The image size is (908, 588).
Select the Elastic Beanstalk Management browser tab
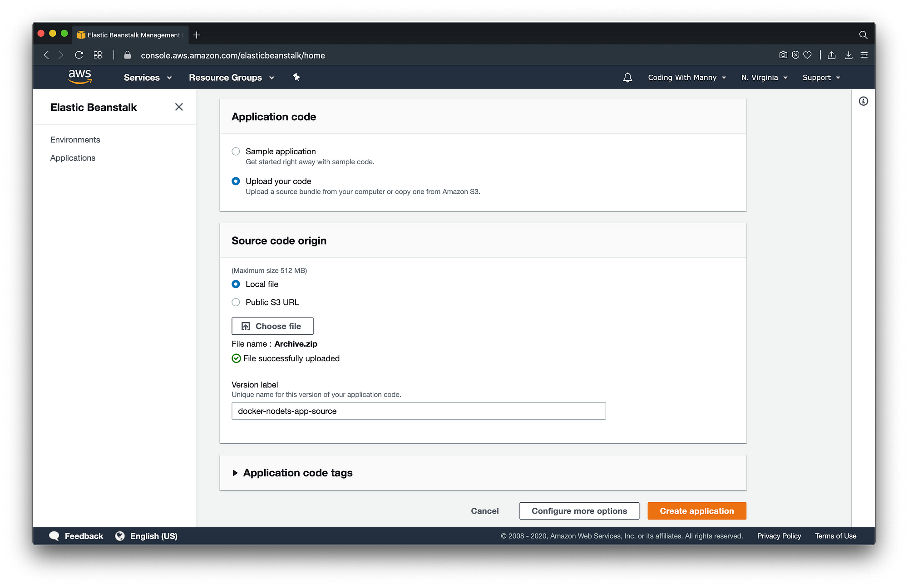pos(130,35)
